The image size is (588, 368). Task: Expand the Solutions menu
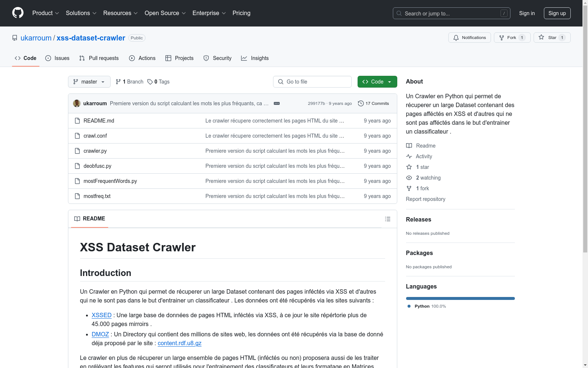pyautogui.click(x=81, y=13)
